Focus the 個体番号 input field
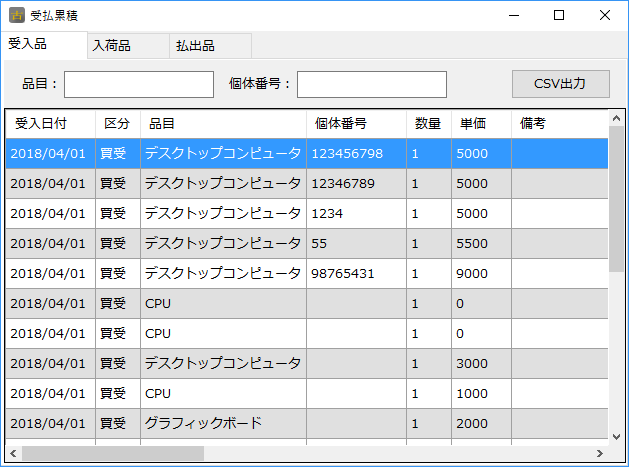This screenshot has height=467, width=629. pyautogui.click(x=371, y=84)
